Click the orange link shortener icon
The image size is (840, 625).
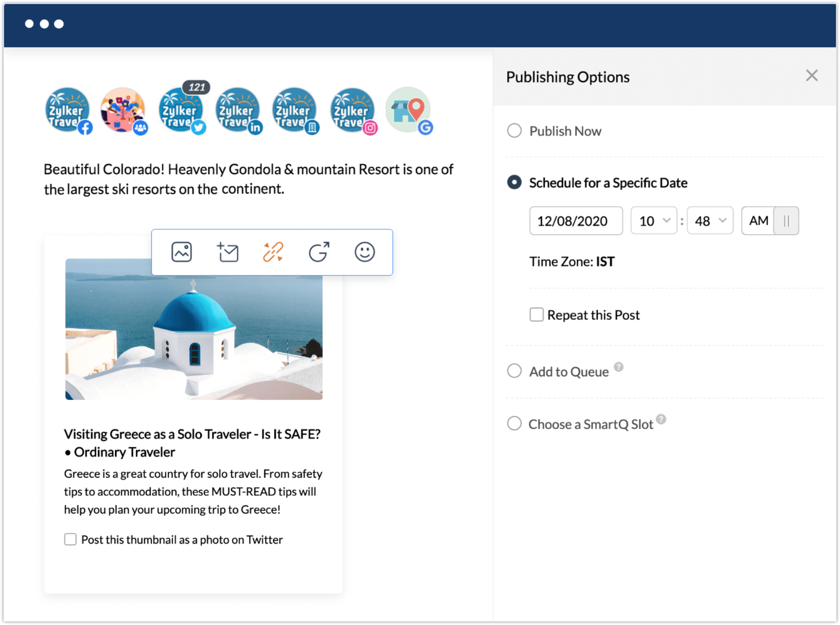point(273,252)
